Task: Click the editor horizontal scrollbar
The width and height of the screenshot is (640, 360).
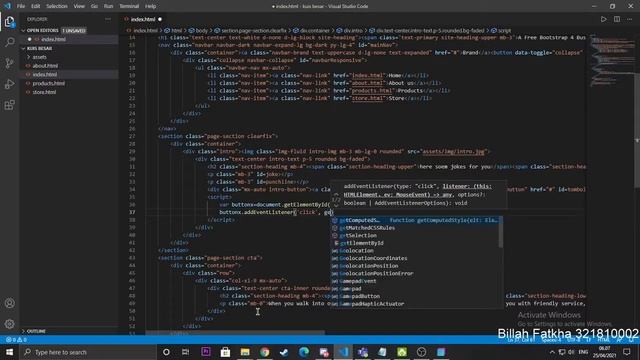Action: point(236,333)
